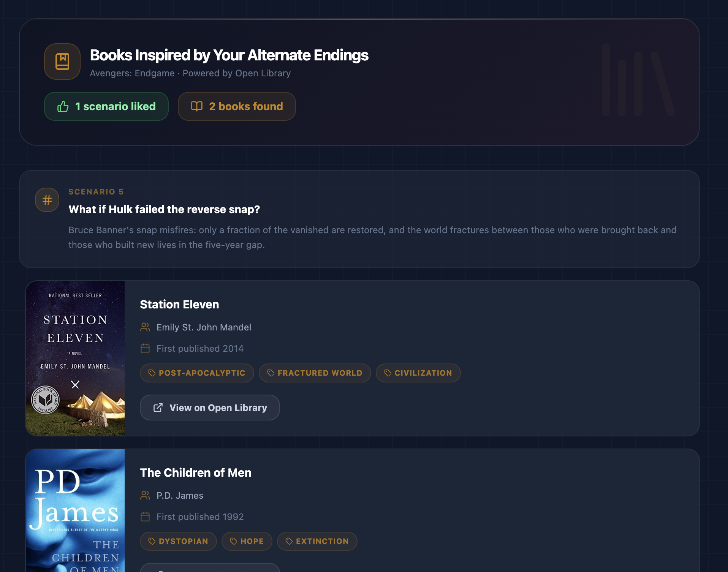Click the hash icon beside Scenario 5
This screenshot has height=572, width=728.
tap(47, 200)
